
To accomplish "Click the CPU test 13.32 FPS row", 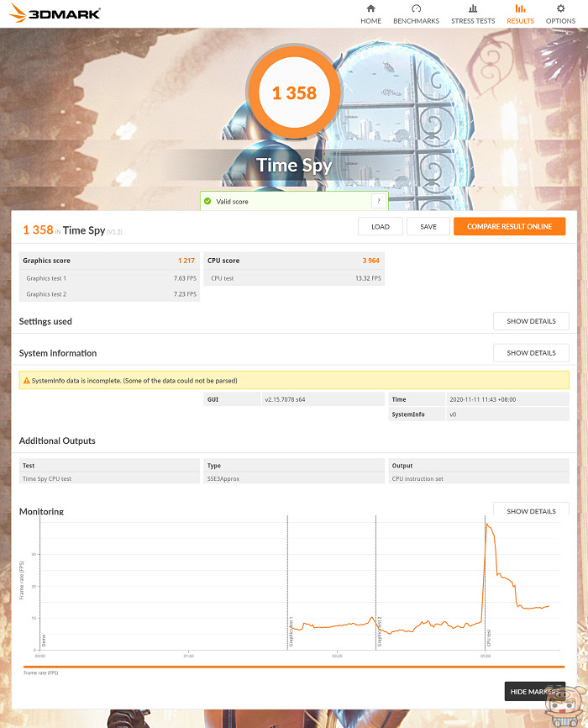I will click(x=294, y=278).
